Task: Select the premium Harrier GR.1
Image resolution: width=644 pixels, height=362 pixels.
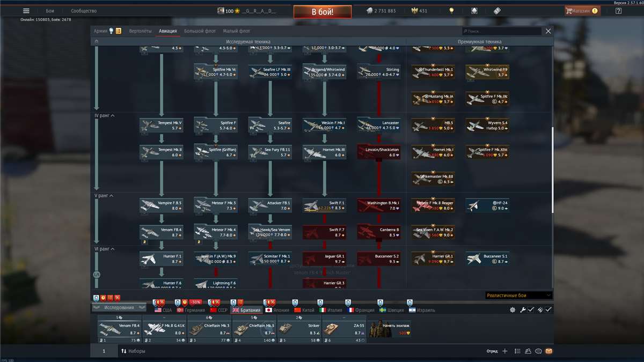Action: click(x=433, y=259)
